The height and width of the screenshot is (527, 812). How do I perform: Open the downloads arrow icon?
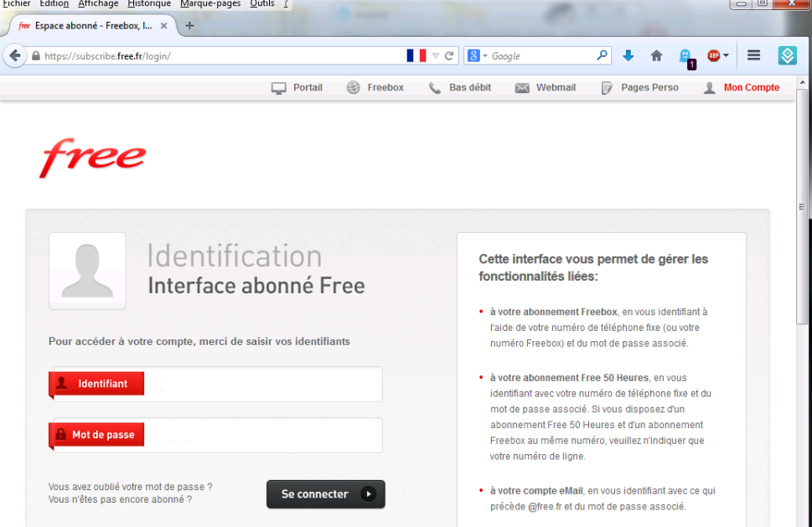[628, 56]
